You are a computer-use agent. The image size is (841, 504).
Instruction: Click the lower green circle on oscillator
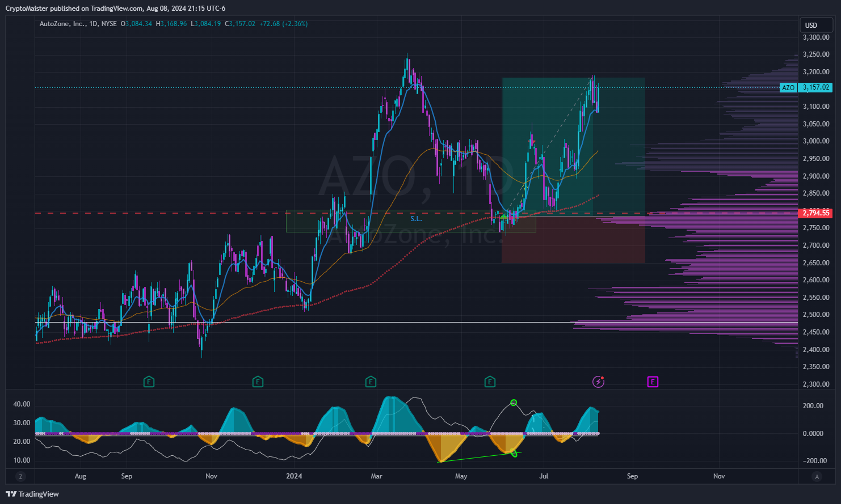pos(514,452)
